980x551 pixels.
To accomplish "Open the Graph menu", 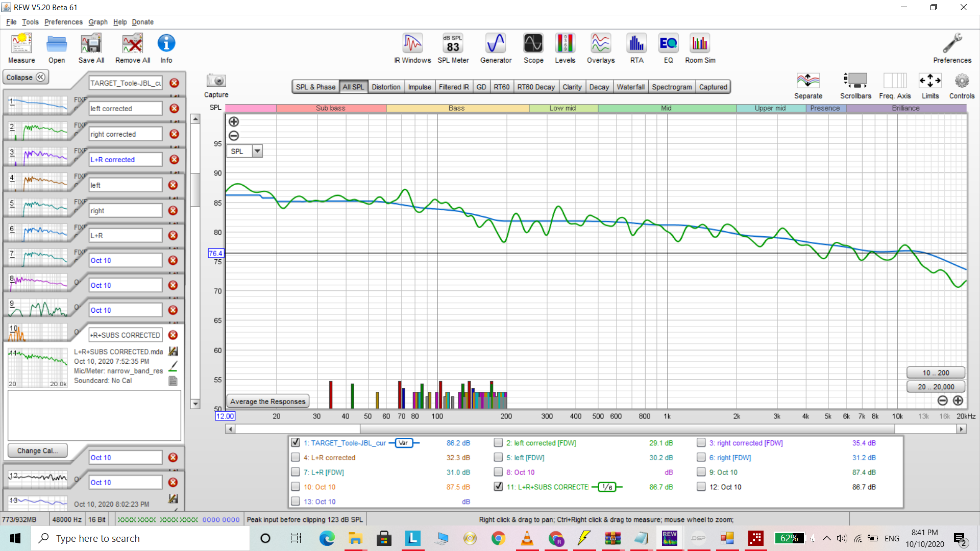I will point(98,22).
